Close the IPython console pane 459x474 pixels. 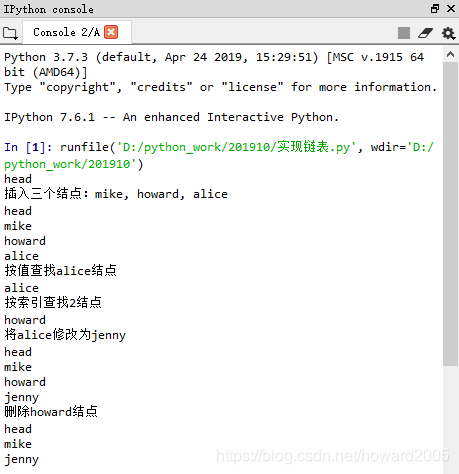coord(451,9)
